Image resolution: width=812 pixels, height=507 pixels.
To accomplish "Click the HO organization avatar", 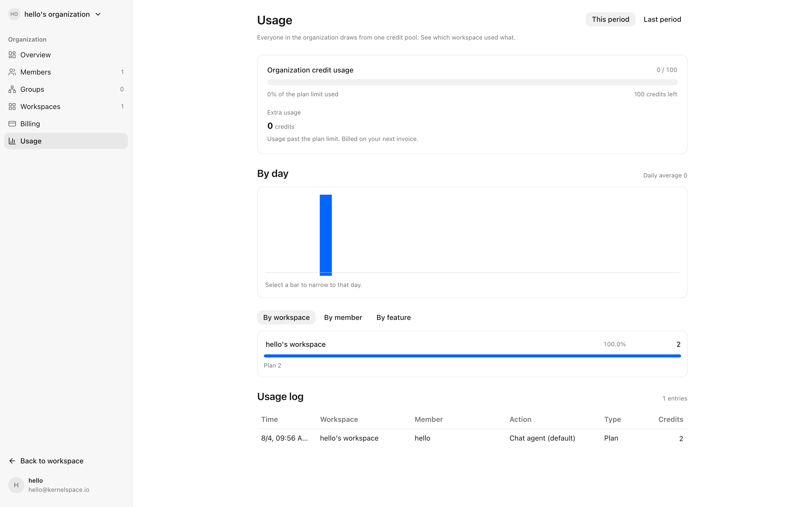I will [x=14, y=14].
